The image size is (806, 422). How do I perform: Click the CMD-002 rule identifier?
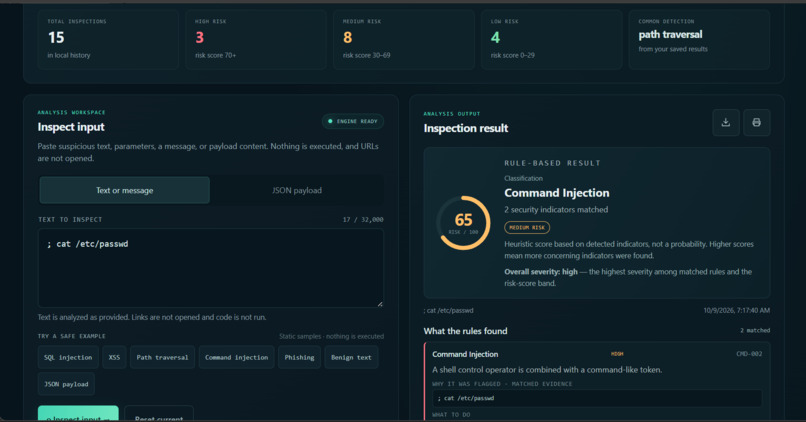pos(749,354)
